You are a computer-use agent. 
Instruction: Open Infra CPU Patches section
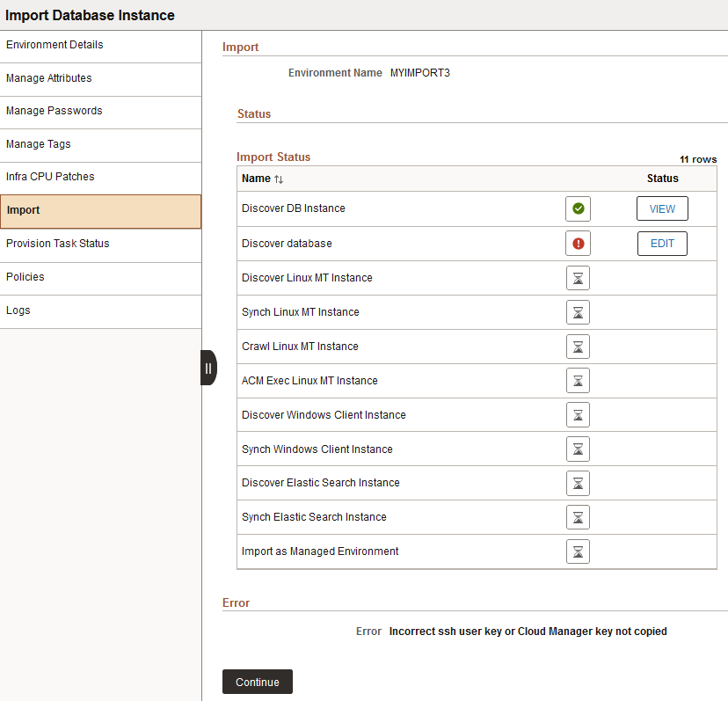click(x=101, y=177)
